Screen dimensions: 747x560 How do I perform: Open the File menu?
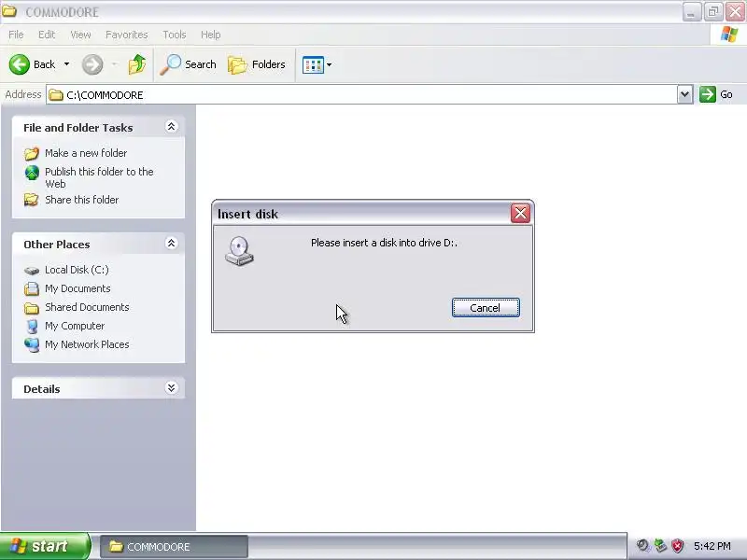click(16, 35)
